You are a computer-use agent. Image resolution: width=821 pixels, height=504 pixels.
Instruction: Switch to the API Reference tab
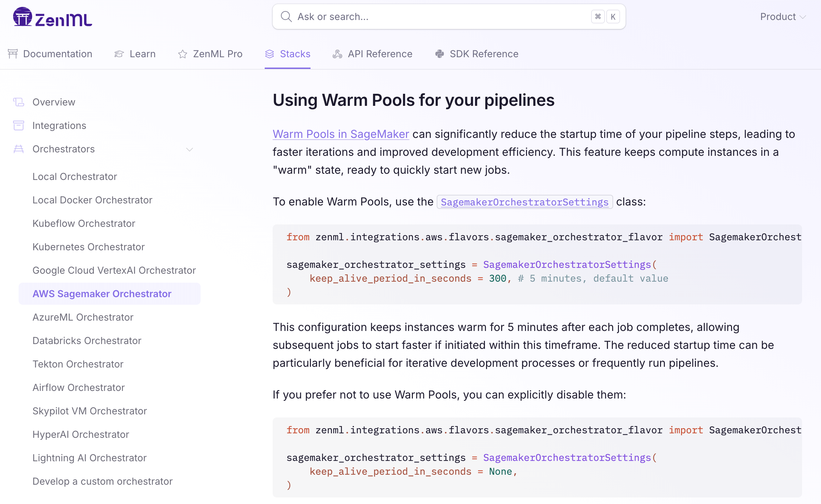[380, 54]
